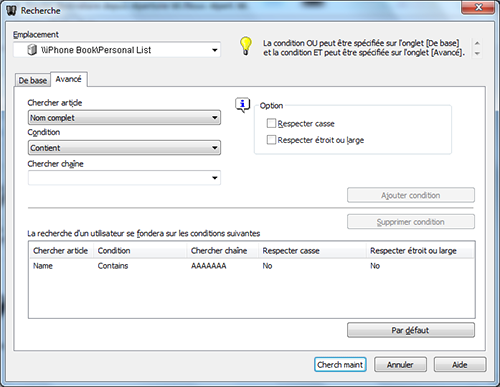Click the Annuler button
This screenshot has height=387, width=500.
coord(400,365)
